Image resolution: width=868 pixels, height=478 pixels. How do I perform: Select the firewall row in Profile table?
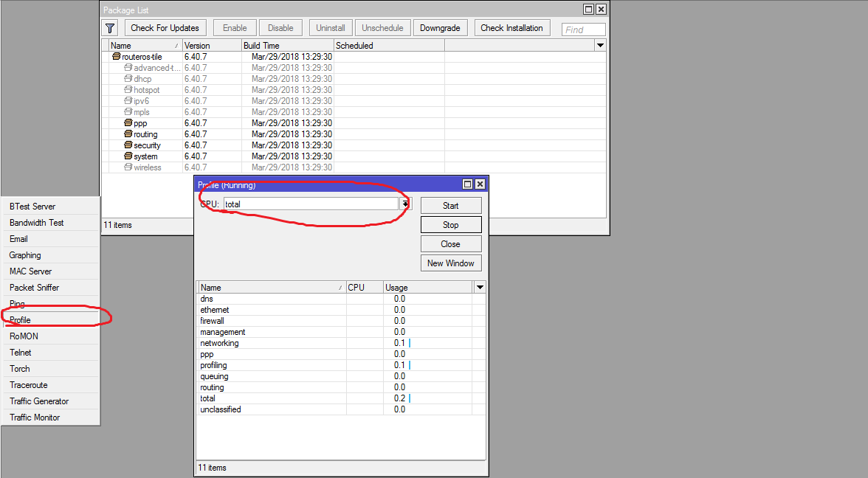[x=341, y=321]
